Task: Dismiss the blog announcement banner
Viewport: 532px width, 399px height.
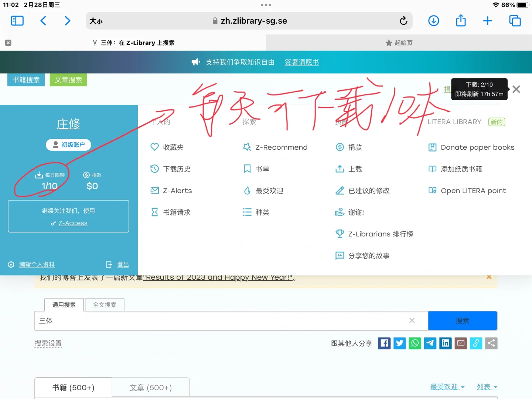Action: pyautogui.click(x=489, y=277)
